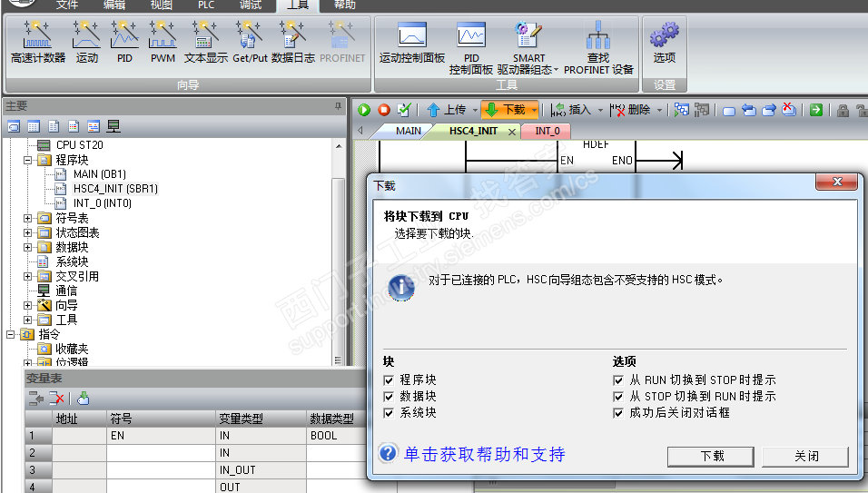
Task: Select the System block (系统块) tree item
Action: tap(72, 261)
